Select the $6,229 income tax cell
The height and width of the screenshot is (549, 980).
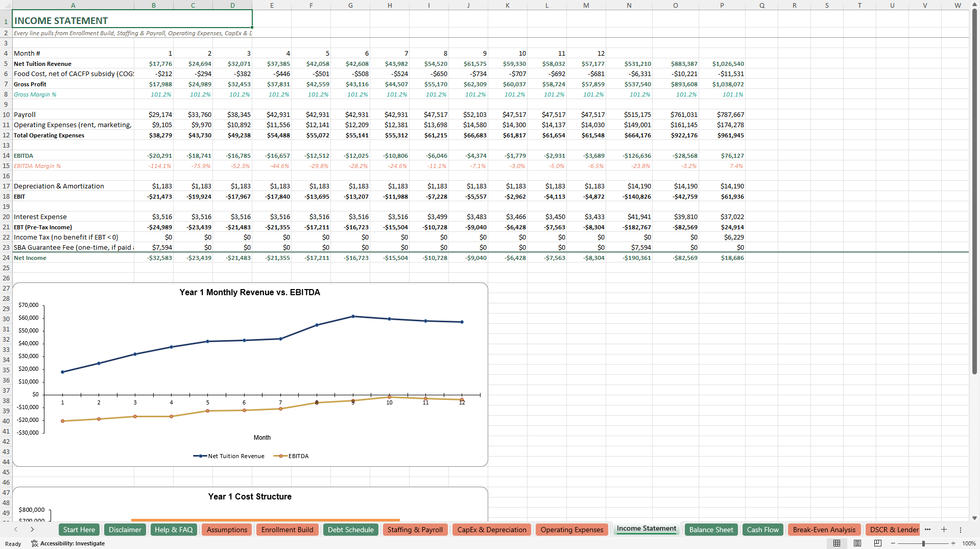click(722, 237)
